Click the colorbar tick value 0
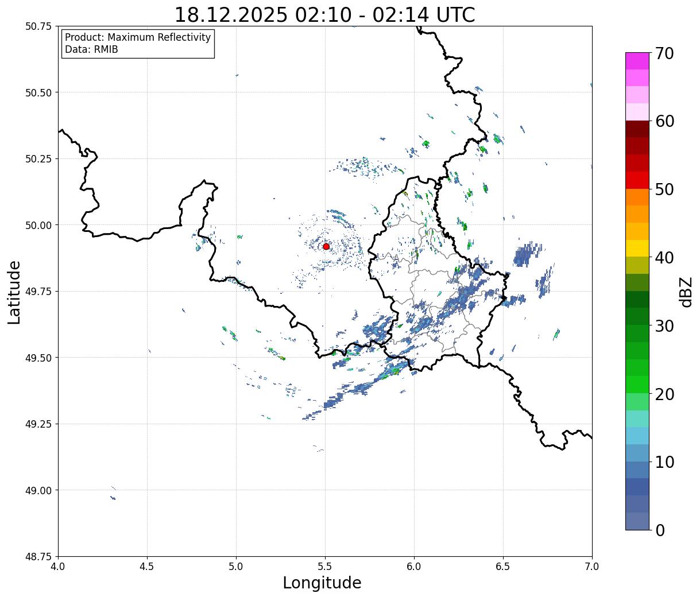Image resolution: width=700 pixels, height=597 pixels. 660,530
